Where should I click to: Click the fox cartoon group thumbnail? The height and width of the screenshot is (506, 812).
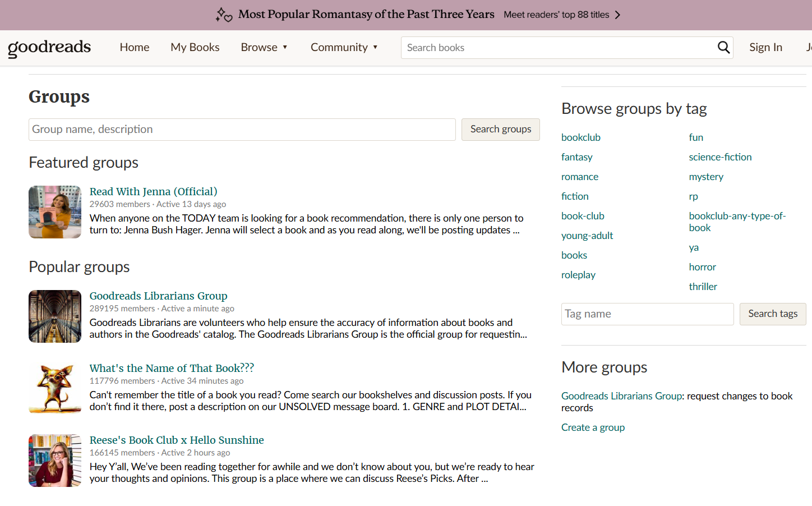coord(55,389)
